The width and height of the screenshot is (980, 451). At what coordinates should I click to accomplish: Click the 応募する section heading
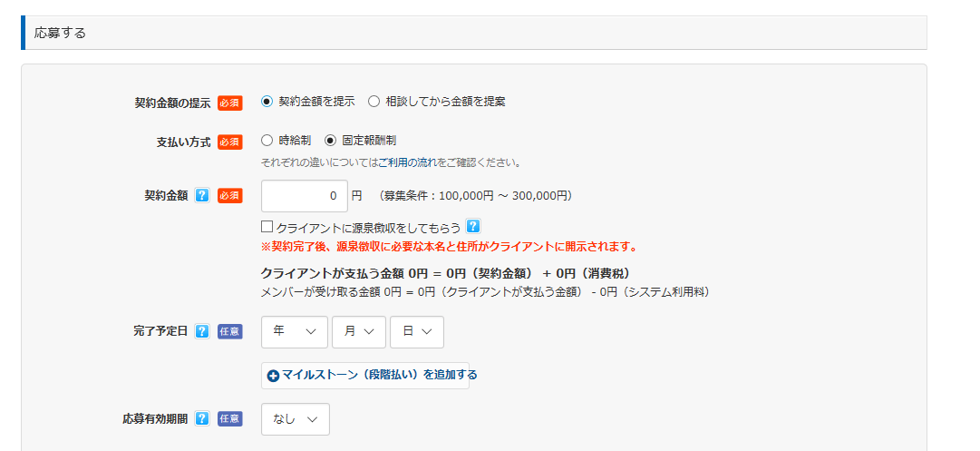tap(60, 34)
